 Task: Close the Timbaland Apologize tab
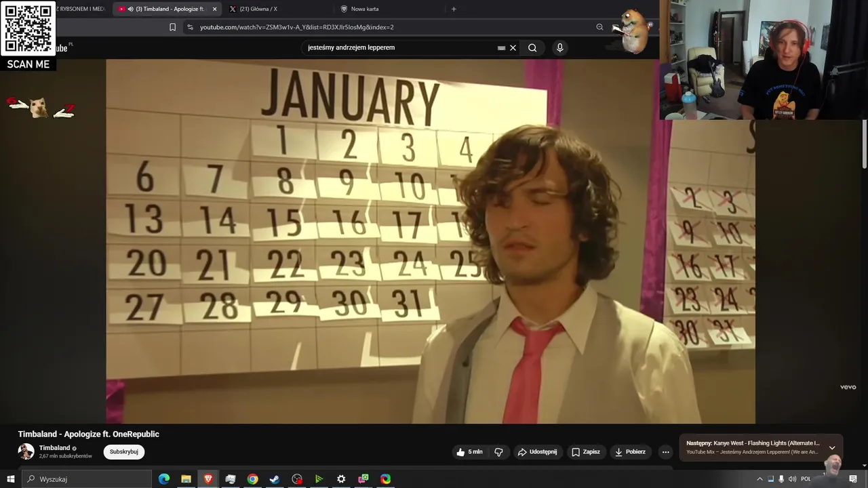coord(214,9)
